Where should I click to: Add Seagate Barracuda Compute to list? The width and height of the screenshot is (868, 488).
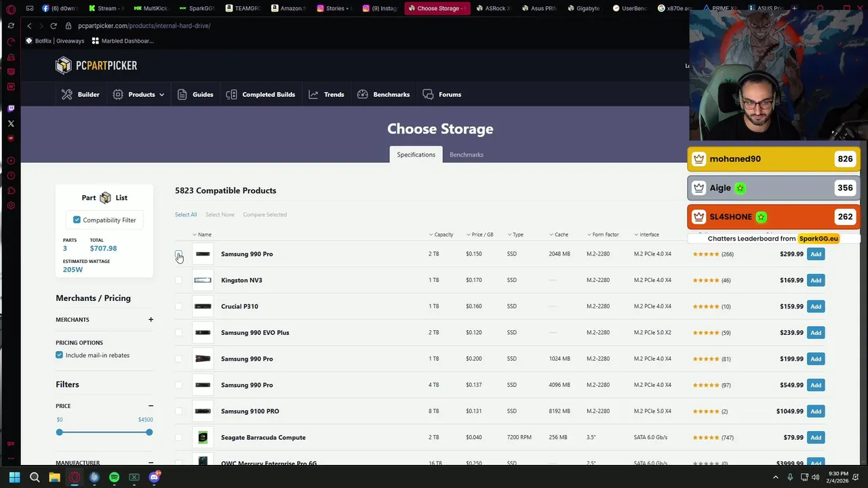point(816,437)
